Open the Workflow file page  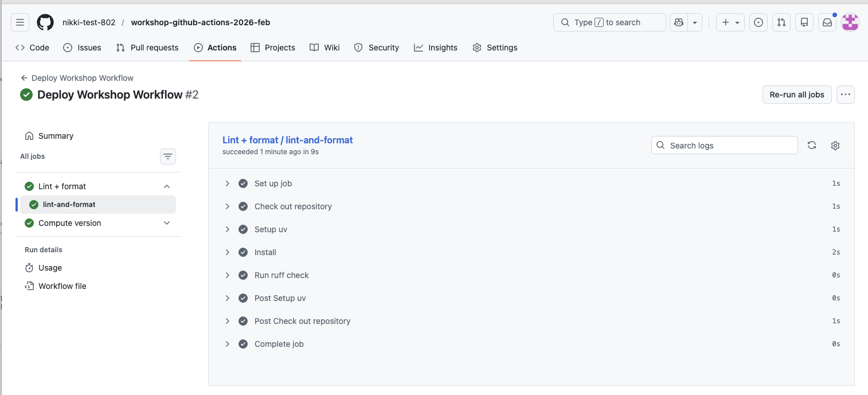pyautogui.click(x=61, y=286)
